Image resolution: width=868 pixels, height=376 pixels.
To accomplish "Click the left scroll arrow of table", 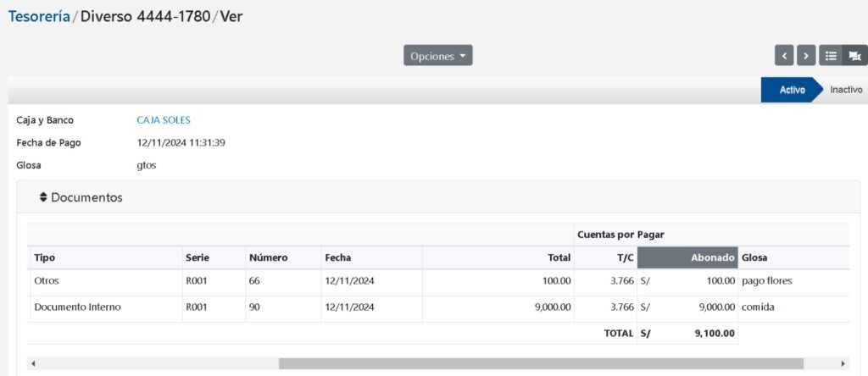I will [32, 363].
